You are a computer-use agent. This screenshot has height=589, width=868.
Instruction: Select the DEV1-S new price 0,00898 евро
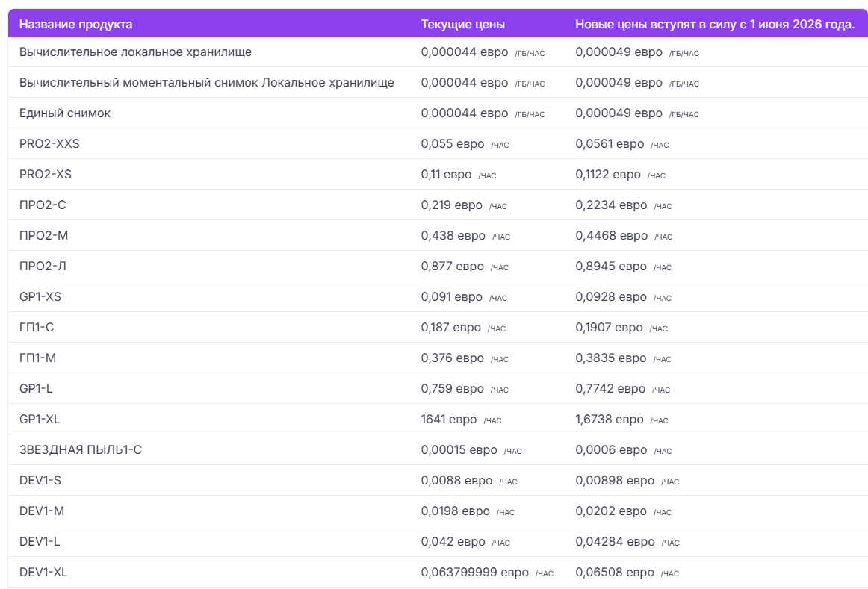click(615, 481)
